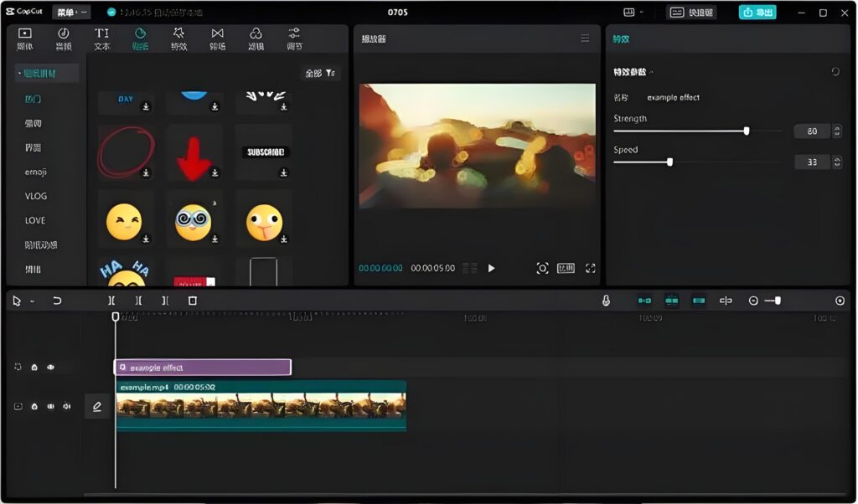Open the aspect ratio button in player
858x504 pixels.
coord(566,269)
